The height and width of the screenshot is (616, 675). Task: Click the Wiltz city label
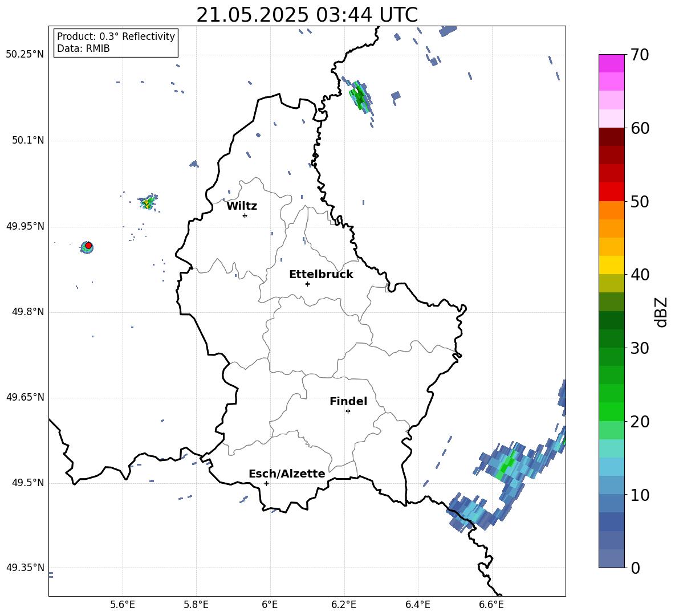pos(242,206)
